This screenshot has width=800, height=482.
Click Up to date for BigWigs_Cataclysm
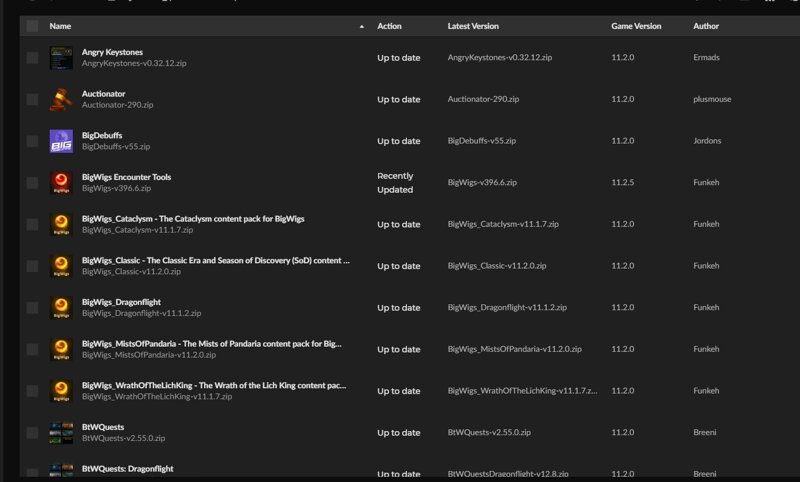(398, 225)
